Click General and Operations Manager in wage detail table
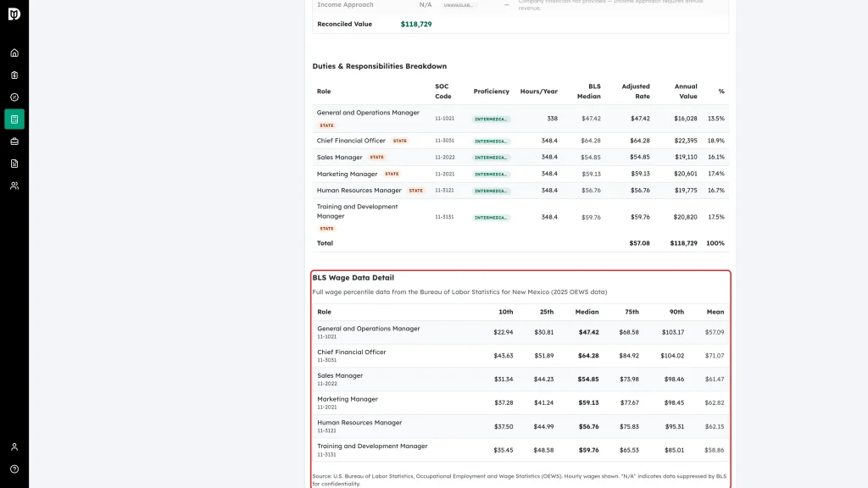This screenshot has width=868, height=488. (369, 329)
